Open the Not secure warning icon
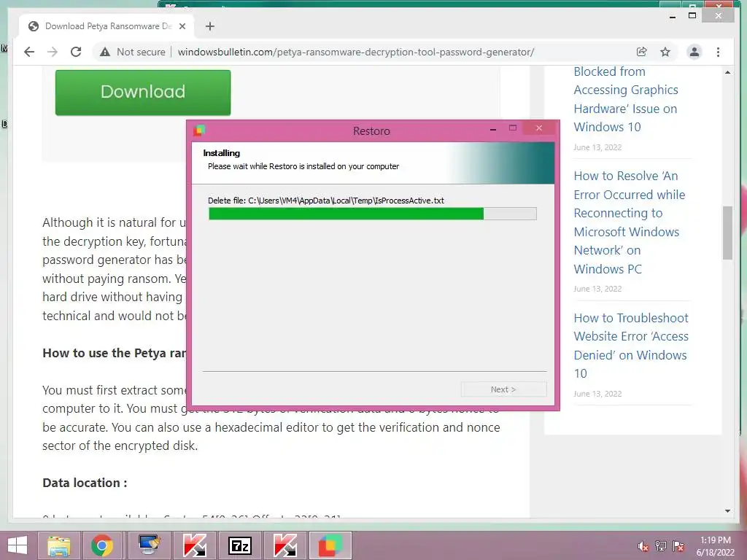Image resolution: width=747 pixels, height=560 pixels. 105,52
